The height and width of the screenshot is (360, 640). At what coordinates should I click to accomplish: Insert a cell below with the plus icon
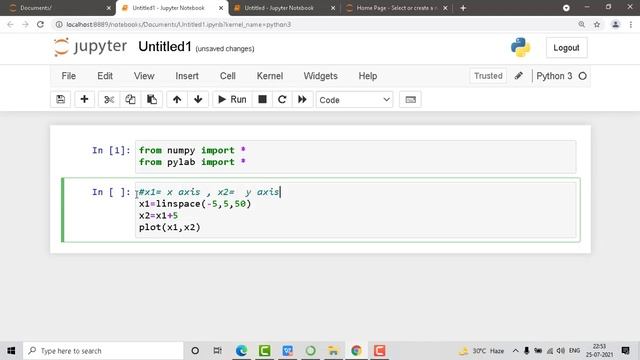pos(84,100)
